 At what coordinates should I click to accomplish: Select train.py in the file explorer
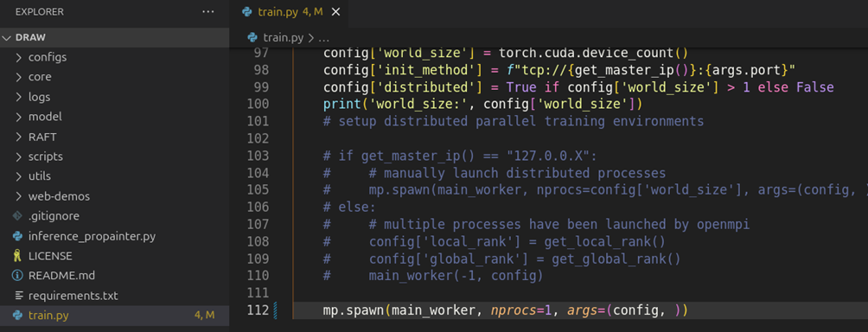[x=115, y=316]
